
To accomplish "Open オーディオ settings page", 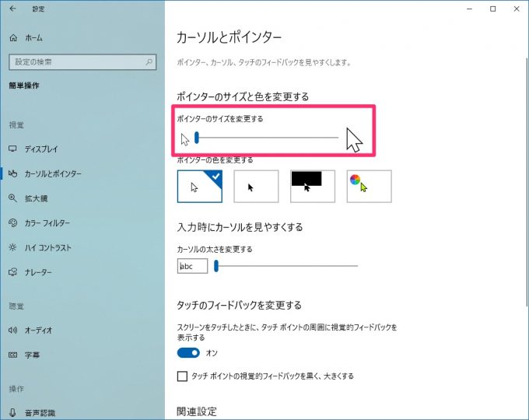I will (x=38, y=331).
